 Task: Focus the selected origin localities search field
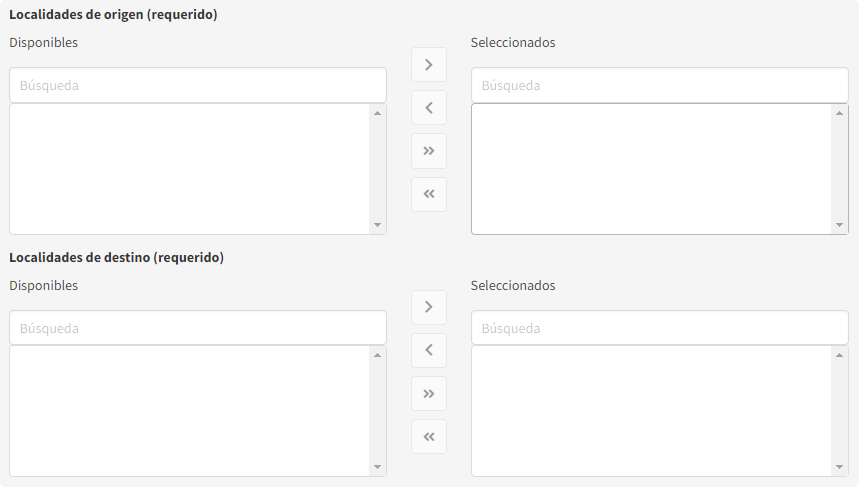pos(659,85)
